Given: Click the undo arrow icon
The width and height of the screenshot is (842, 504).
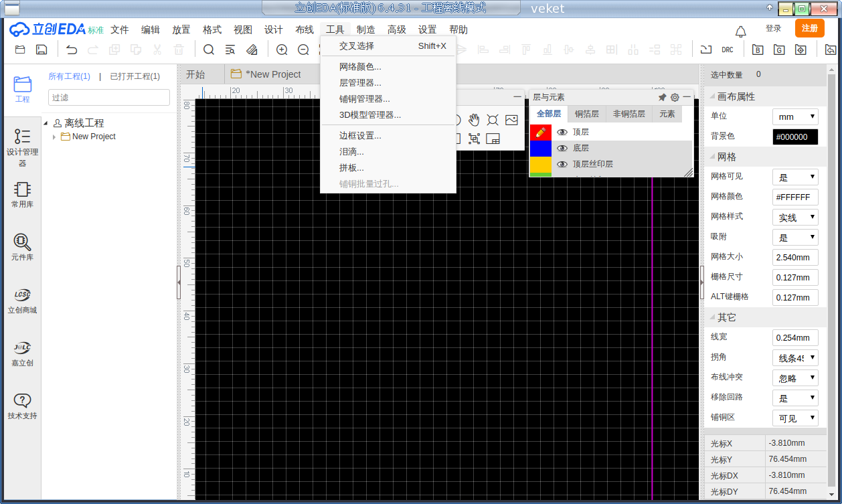Looking at the screenshot, I should [x=72, y=50].
